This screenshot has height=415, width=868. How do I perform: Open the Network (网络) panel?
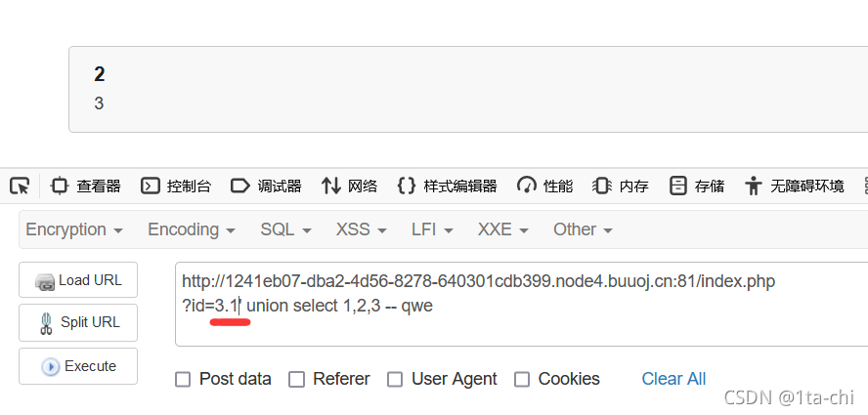[x=349, y=186]
